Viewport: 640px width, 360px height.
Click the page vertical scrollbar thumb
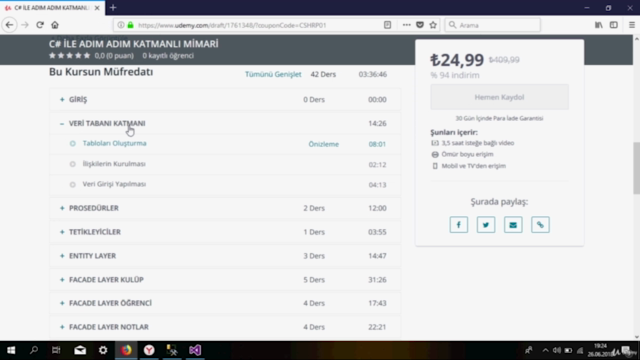pyautogui.click(x=636, y=168)
